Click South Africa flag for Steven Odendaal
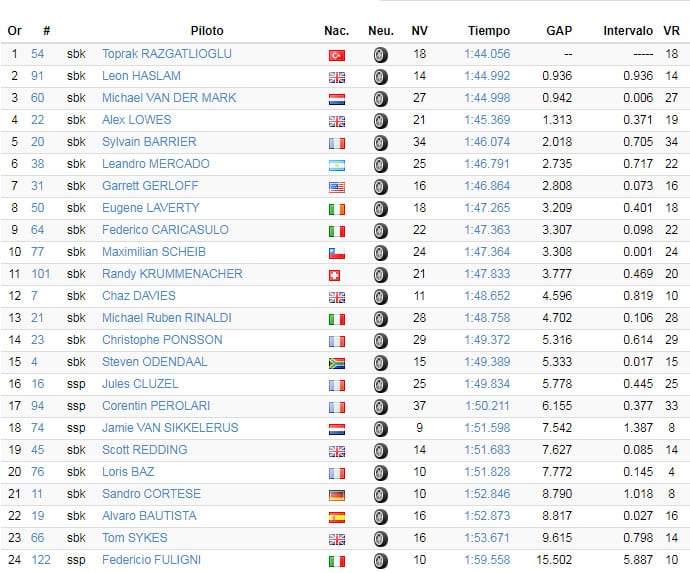Viewport: 690px width, 573px height. (336, 363)
